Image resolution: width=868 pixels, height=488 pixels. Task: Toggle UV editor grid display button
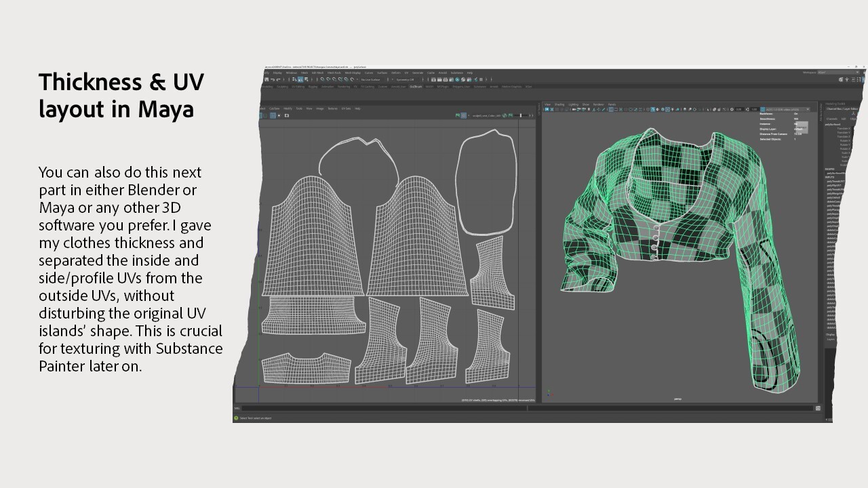(x=273, y=115)
